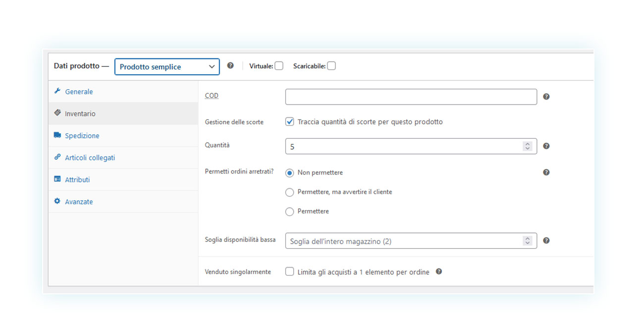The width and height of the screenshot is (644, 331).
Task: Select the Non permettere radio option
Action: [x=290, y=173]
